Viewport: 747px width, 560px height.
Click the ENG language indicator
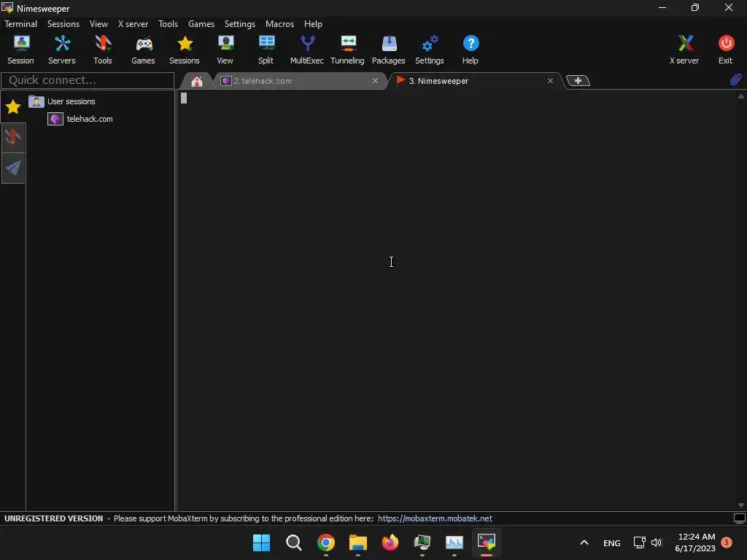click(612, 542)
